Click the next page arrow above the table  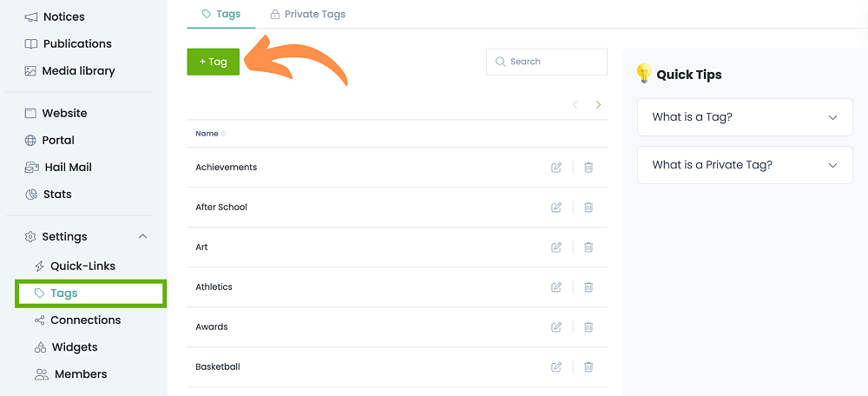tap(598, 105)
